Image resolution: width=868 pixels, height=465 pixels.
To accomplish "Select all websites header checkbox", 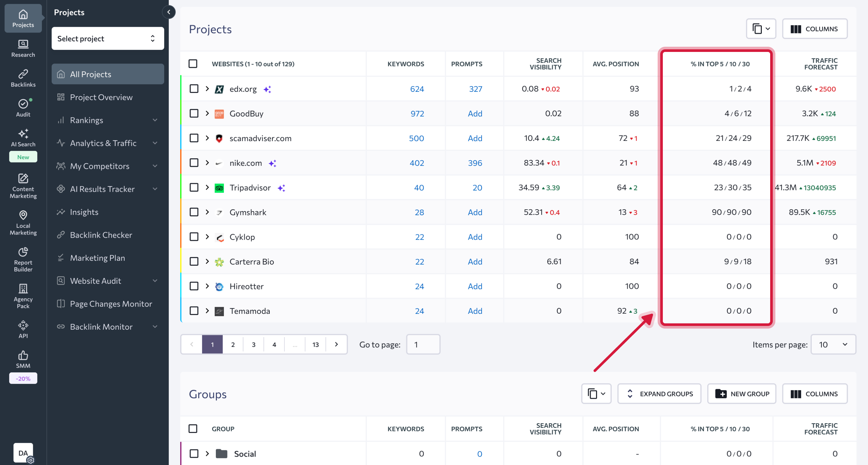I will 193,64.
